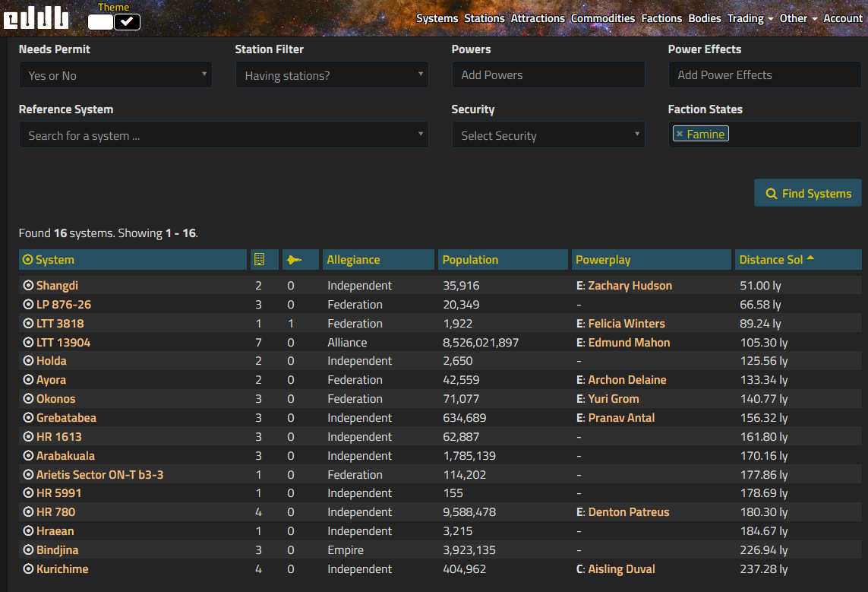Switch to the light theme toggle
Image resolution: width=868 pixels, height=592 pixels.
[100, 22]
